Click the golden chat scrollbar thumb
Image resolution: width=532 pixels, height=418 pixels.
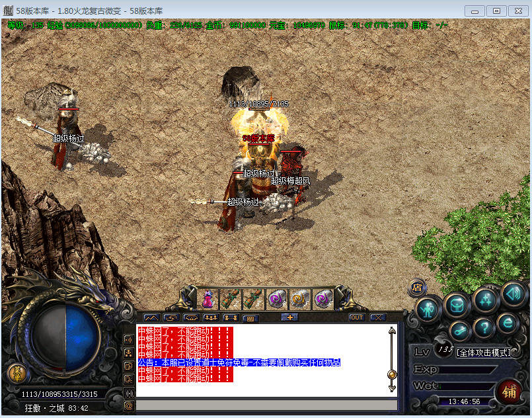click(392, 374)
